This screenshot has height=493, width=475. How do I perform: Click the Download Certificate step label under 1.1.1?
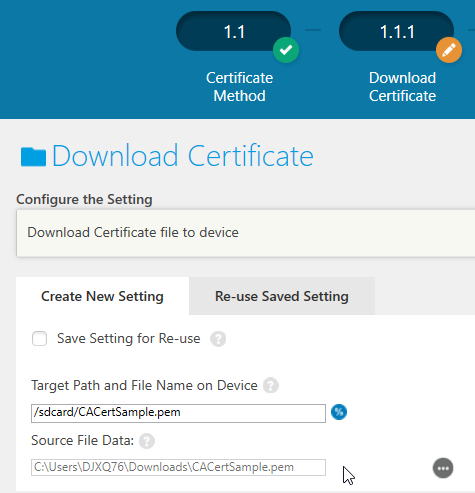(x=402, y=87)
